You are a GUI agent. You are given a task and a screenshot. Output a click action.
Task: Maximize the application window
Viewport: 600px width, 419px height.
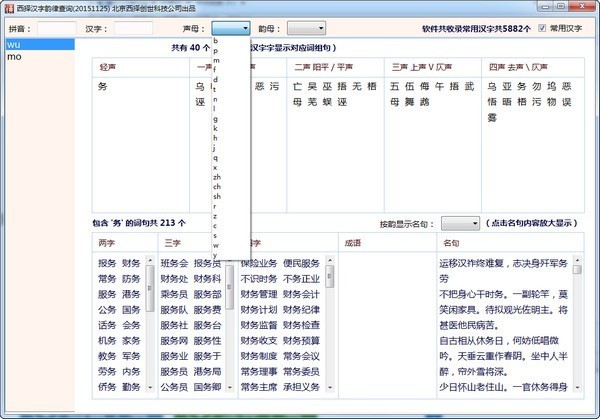click(561, 6)
